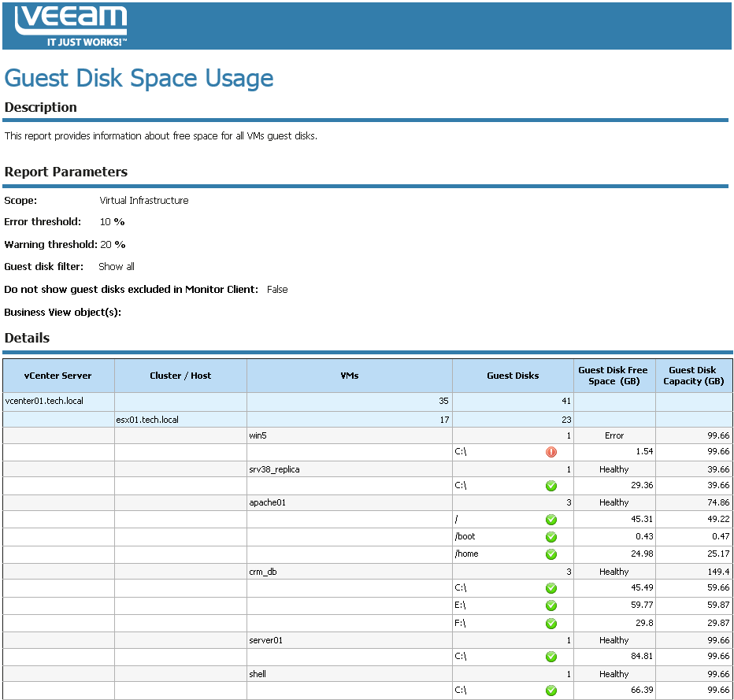
Task: Click the srv38_replica VM name
Action: point(274,469)
